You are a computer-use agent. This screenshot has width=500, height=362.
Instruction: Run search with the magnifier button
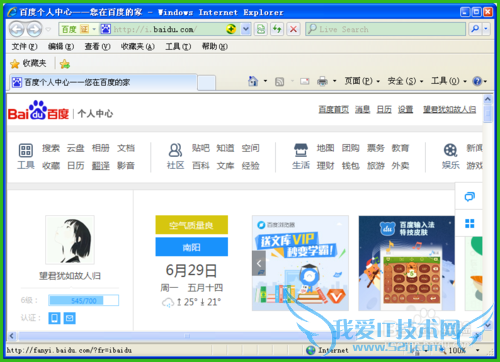[x=475, y=29]
